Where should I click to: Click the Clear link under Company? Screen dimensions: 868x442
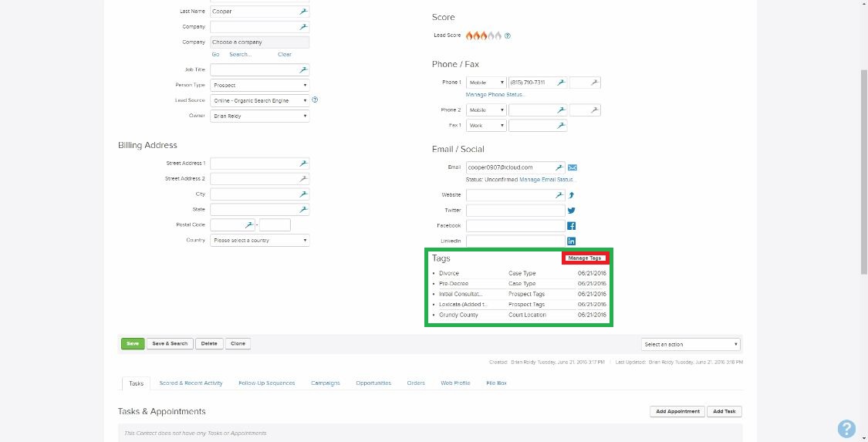285,54
